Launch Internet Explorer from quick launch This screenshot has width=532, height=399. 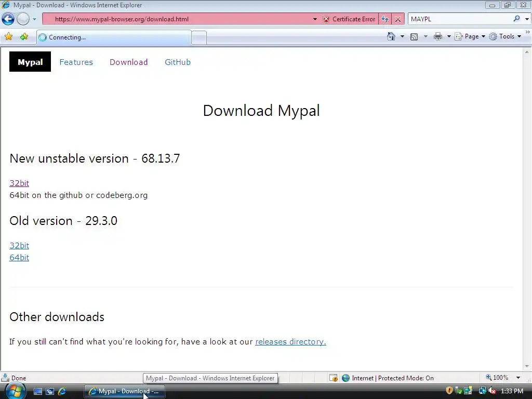coord(62,391)
